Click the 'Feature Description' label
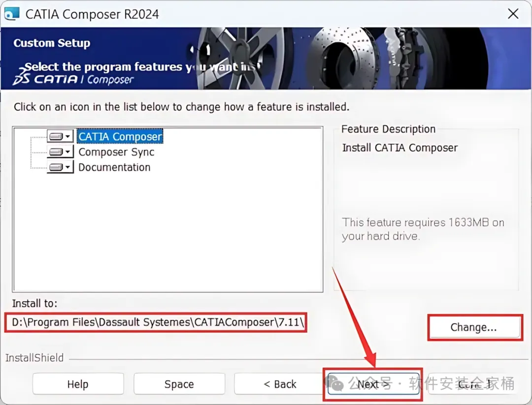This screenshot has height=405, width=532. coord(388,129)
